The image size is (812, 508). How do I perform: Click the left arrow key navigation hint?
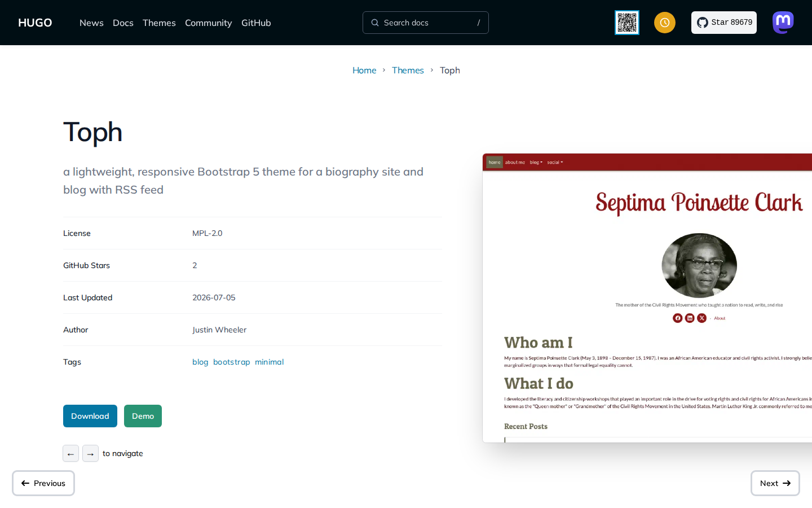coord(70,453)
